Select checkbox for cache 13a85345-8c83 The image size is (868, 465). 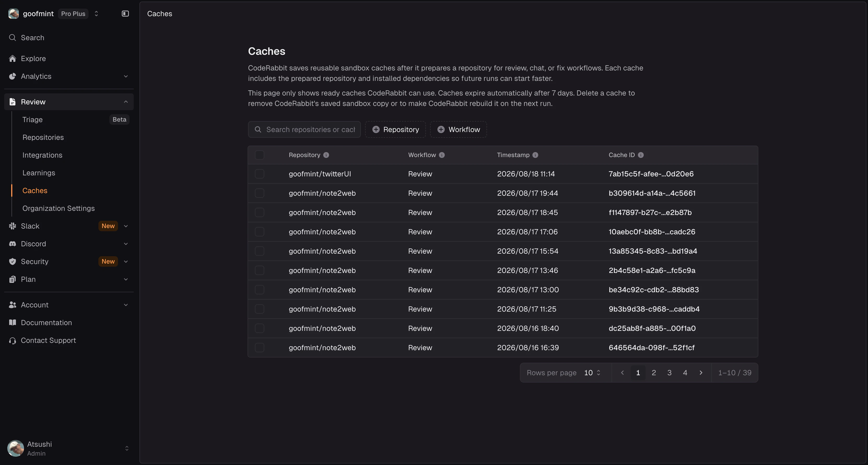(260, 251)
